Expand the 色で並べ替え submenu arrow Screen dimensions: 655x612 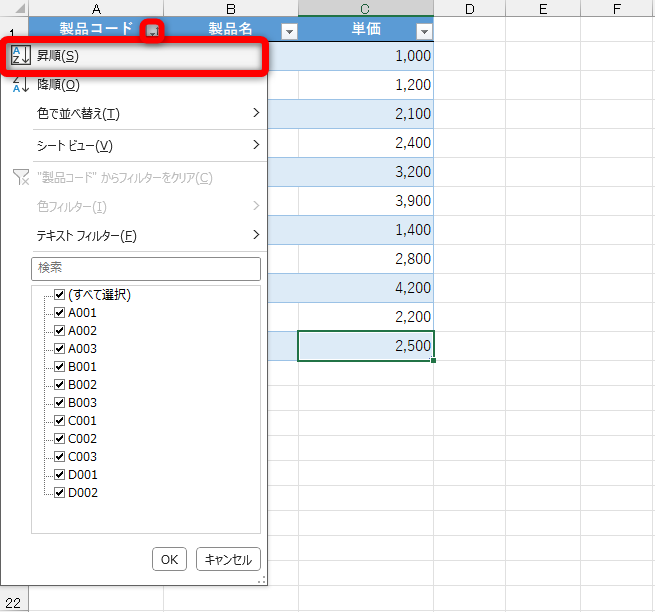(256, 113)
